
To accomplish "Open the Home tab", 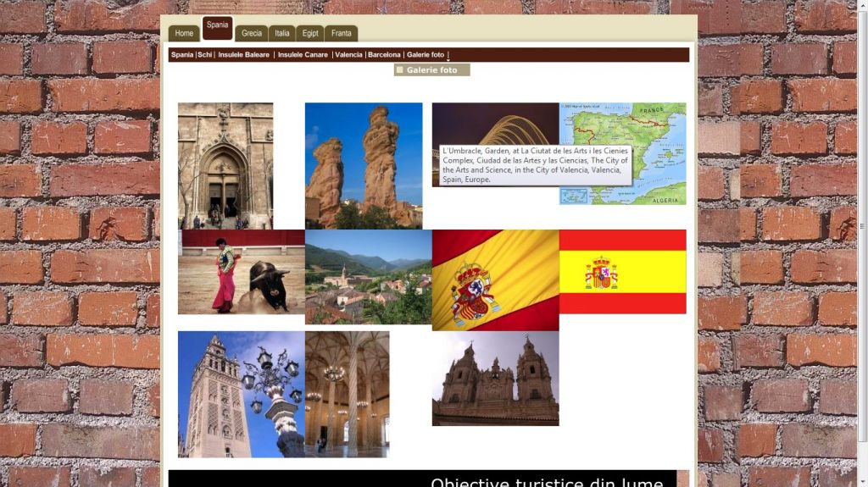I will point(184,33).
